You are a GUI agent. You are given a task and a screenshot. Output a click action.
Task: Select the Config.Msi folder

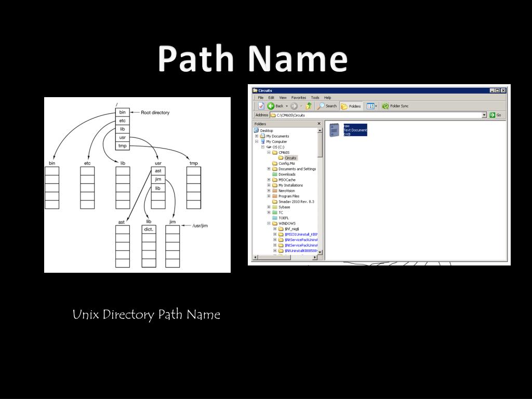pos(287,164)
